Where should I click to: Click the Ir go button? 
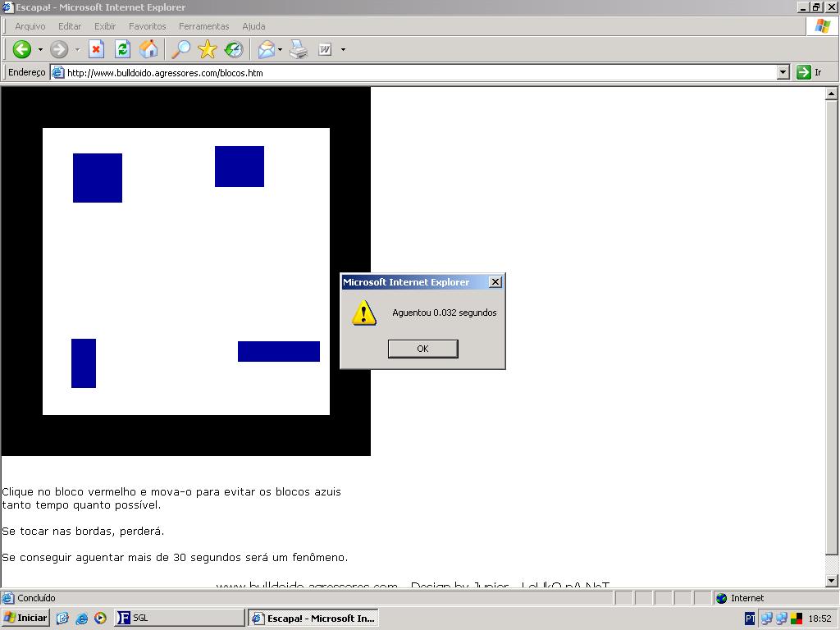click(x=809, y=72)
